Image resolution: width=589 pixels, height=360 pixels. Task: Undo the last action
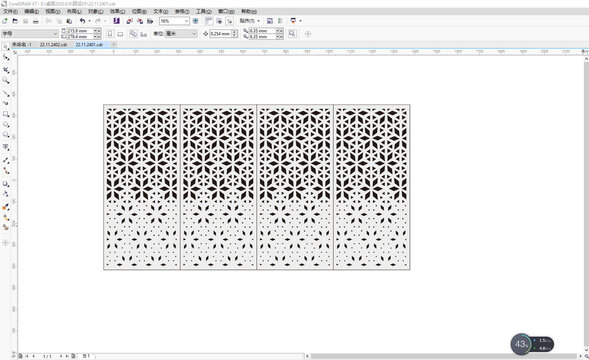(x=82, y=21)
